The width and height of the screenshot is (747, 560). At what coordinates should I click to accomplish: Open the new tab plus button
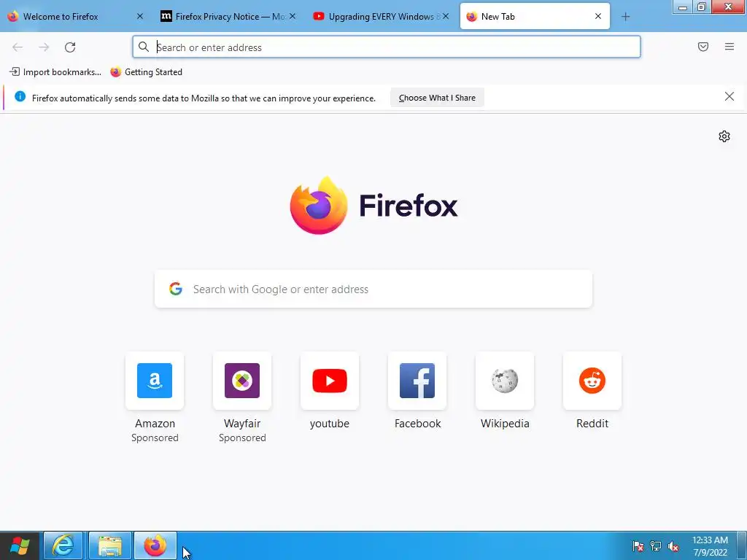(x=625, y=17)
